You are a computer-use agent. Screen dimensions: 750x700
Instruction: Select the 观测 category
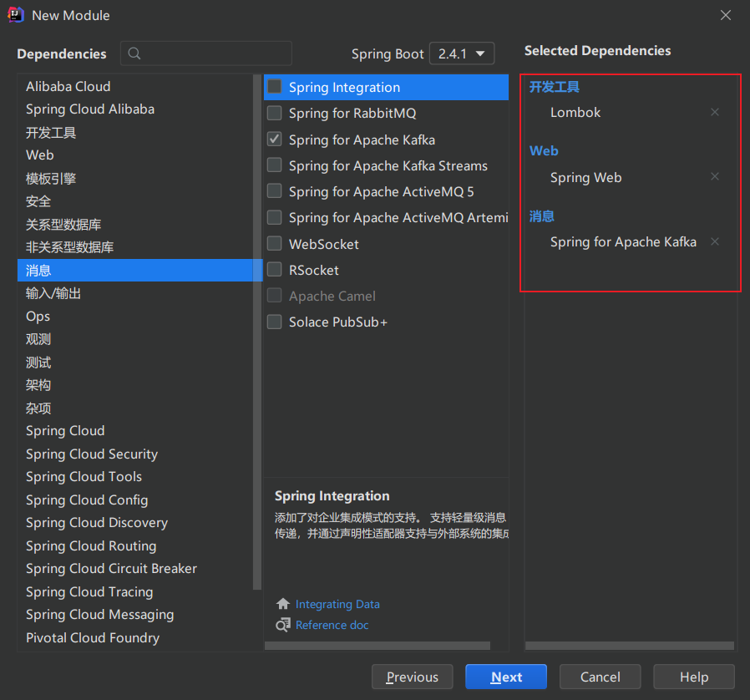tap(135, 339)
